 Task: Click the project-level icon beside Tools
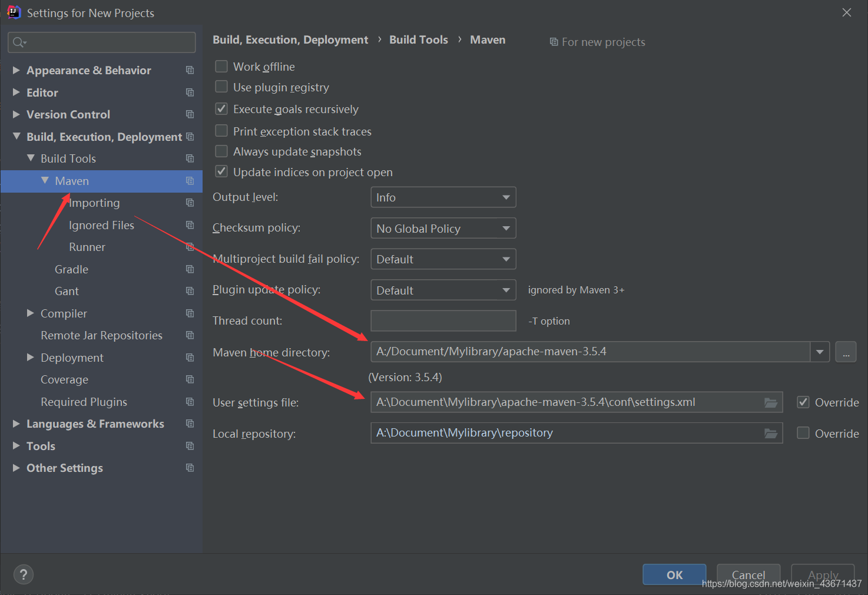pyautogui.click(x=190, y=446)
